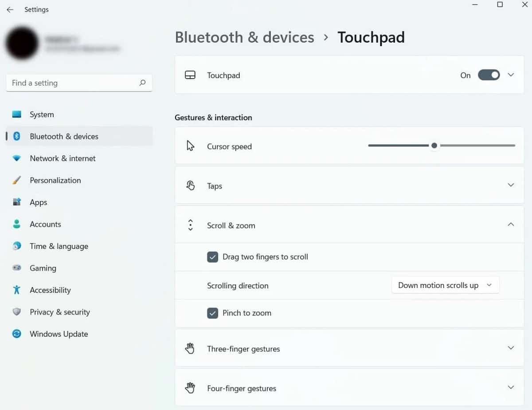
Task: Turn off the Touchpad toggle
Action: tap(489, 75)
